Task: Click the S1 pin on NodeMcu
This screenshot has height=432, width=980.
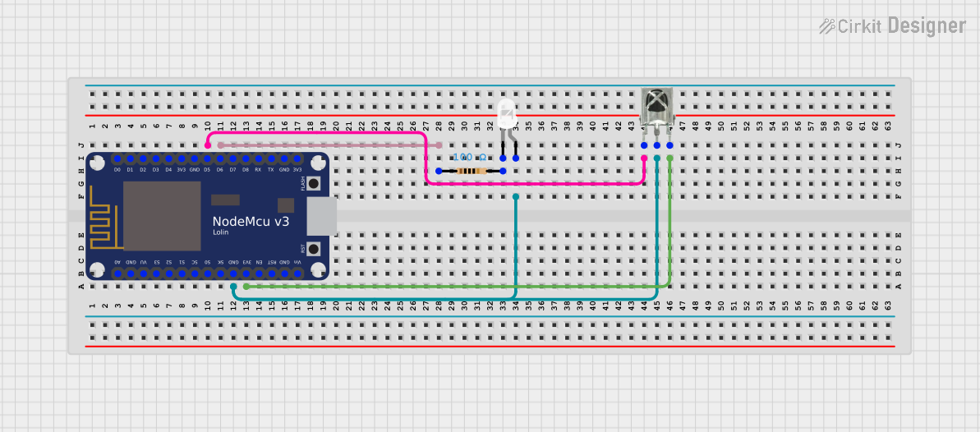Action: (182, 273)
